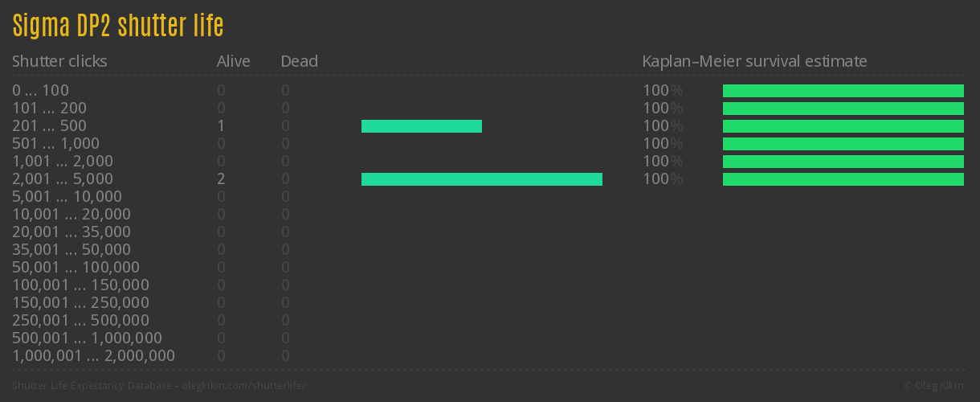The image size is (980, 402).
Task: Click the '© Oleg Kikin' copyright text
Action: click(x=935, y=386)
